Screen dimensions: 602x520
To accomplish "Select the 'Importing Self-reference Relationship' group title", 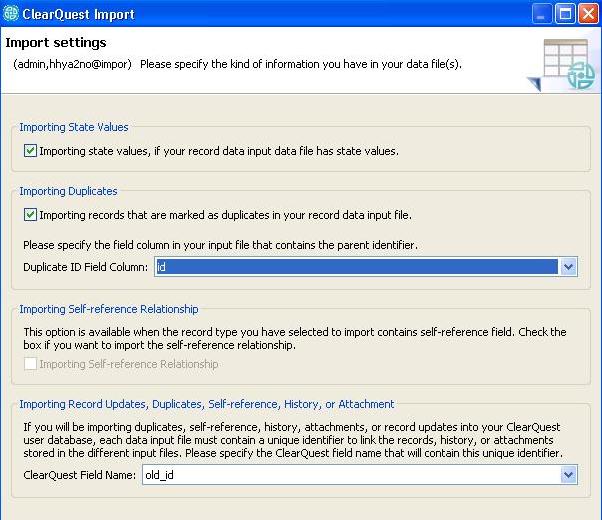I will [109, 309].
